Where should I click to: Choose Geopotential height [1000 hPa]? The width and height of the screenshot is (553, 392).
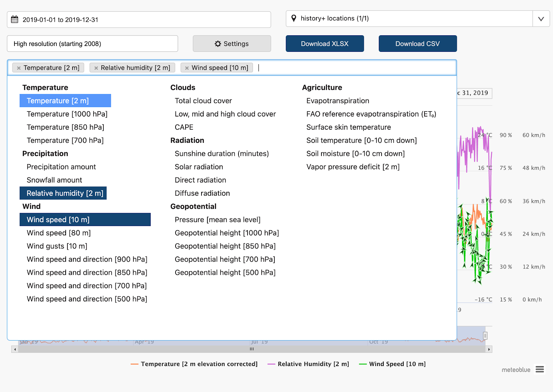click(x=227, y=233)
